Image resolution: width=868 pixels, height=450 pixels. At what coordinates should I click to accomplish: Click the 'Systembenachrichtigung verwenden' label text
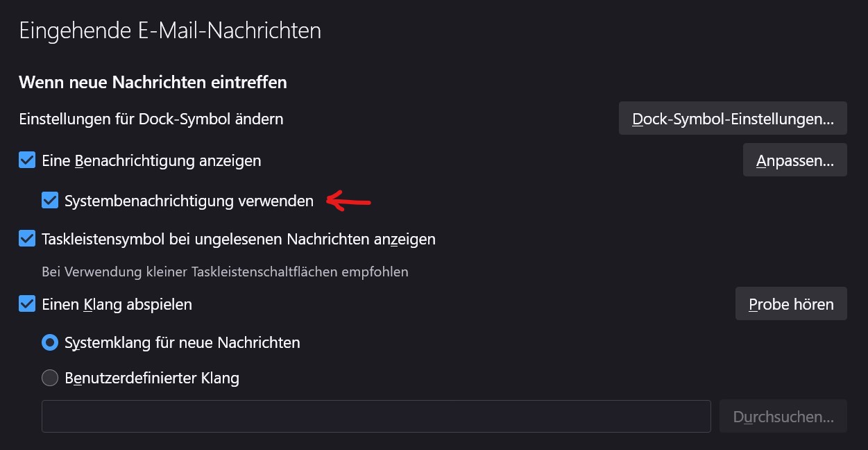coord(189,201)
